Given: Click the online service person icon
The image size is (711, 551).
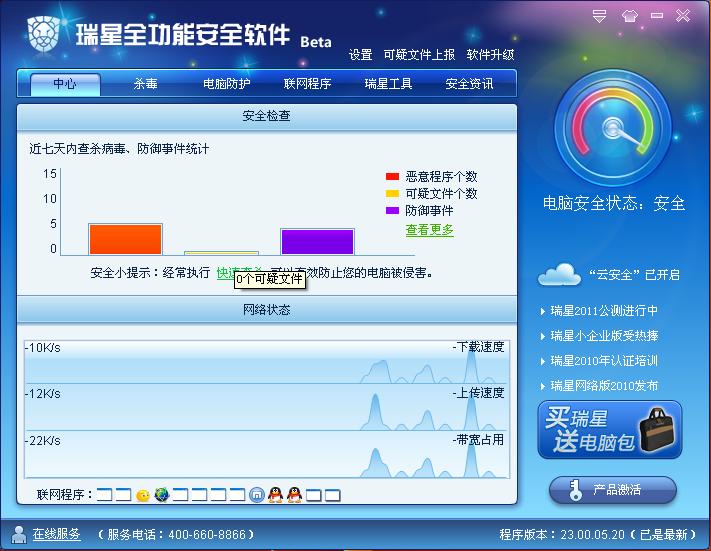Looking at the screenshot, I should 19,534.
